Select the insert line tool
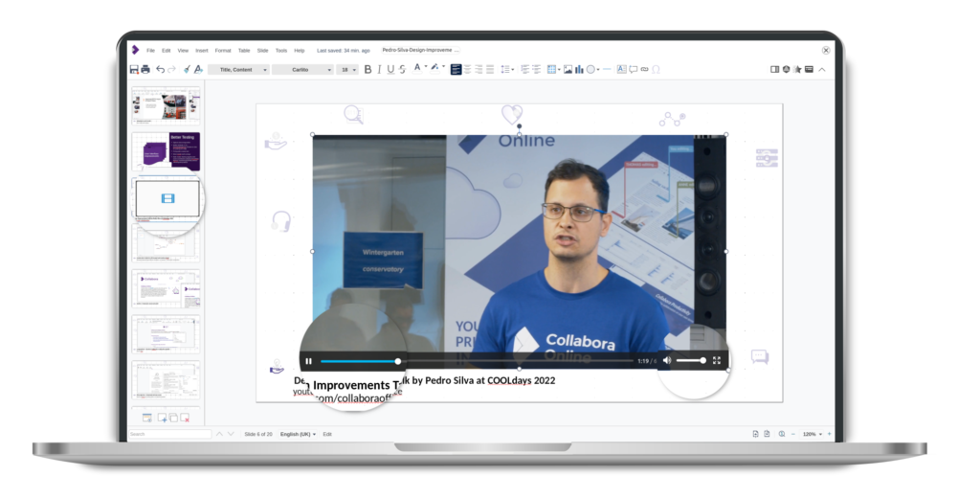The width and height of the screenshot is (980, 499). click(607, 69)
